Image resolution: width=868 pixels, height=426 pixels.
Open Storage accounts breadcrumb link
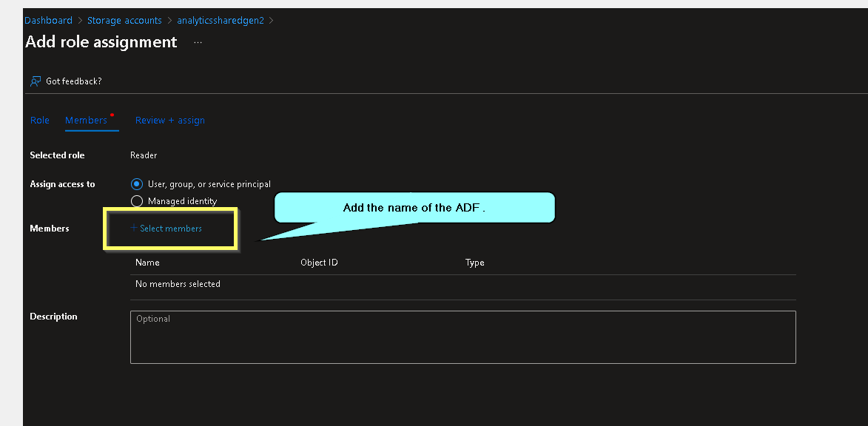(x=124, y=21)
